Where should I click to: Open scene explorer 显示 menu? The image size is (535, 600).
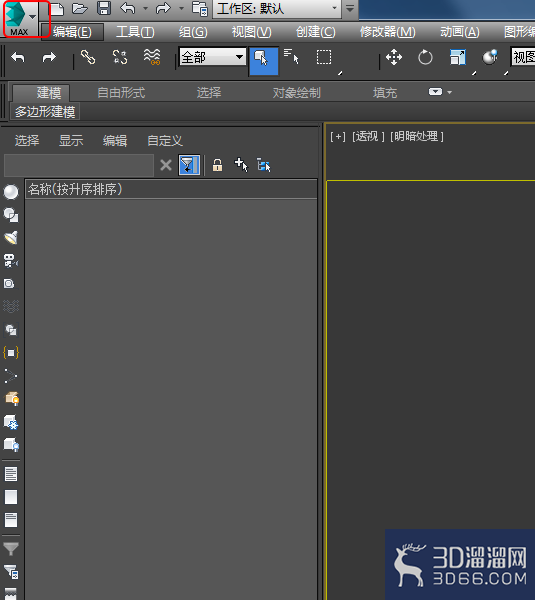click(71, 140)
